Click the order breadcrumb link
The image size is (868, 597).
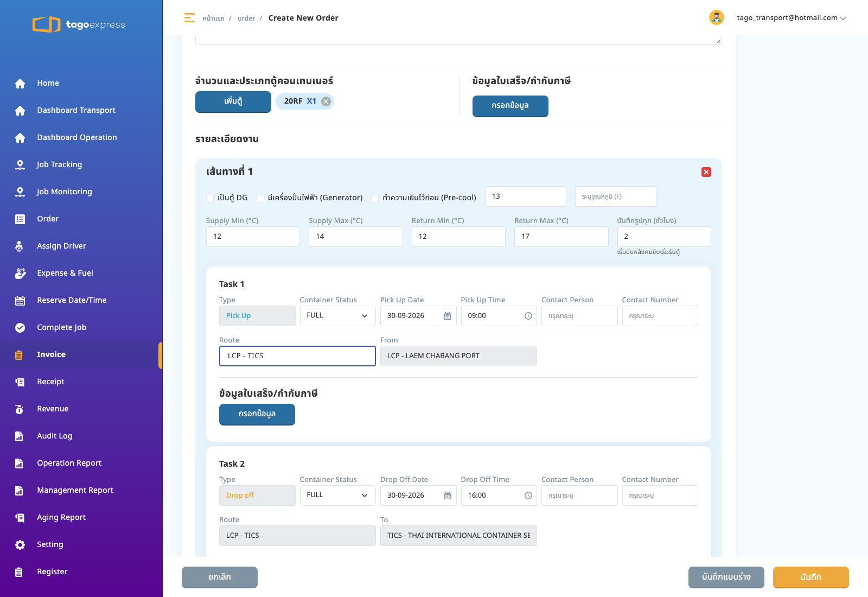246,18
